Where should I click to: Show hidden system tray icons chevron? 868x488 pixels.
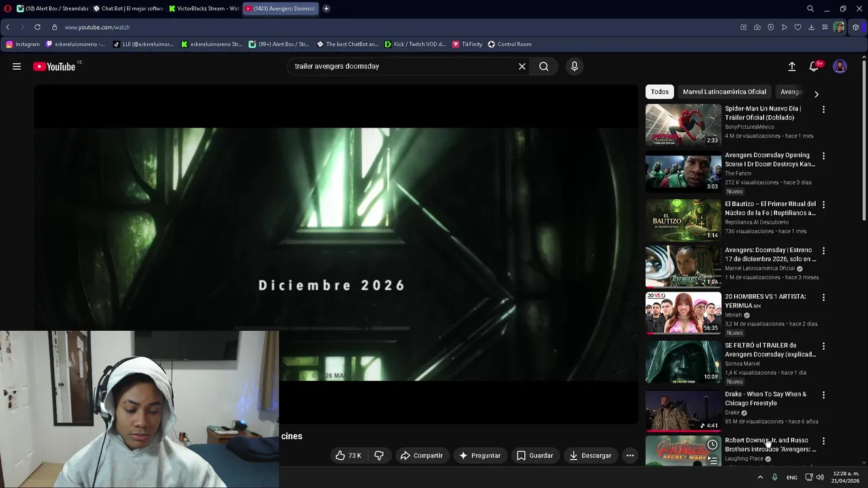point(760,478)
